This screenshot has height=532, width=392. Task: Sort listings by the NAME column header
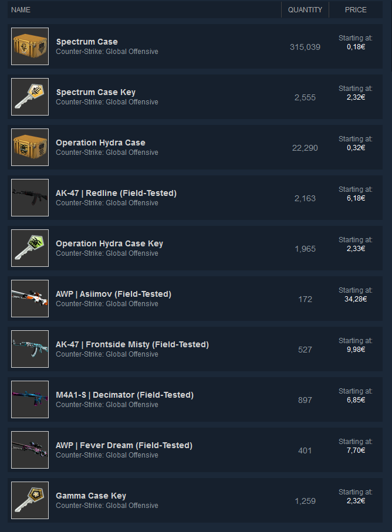coord(21,10)
